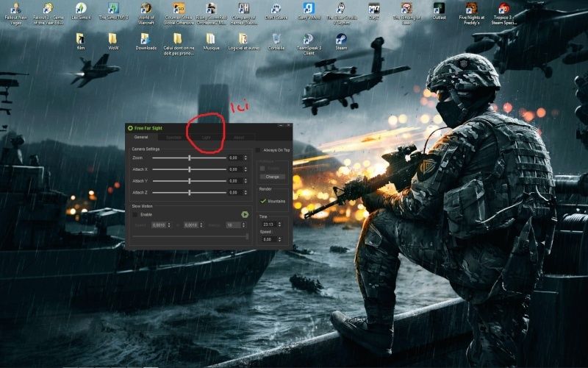Click the Speed value field below Time
Screen dimensions: 588x368
268,239
